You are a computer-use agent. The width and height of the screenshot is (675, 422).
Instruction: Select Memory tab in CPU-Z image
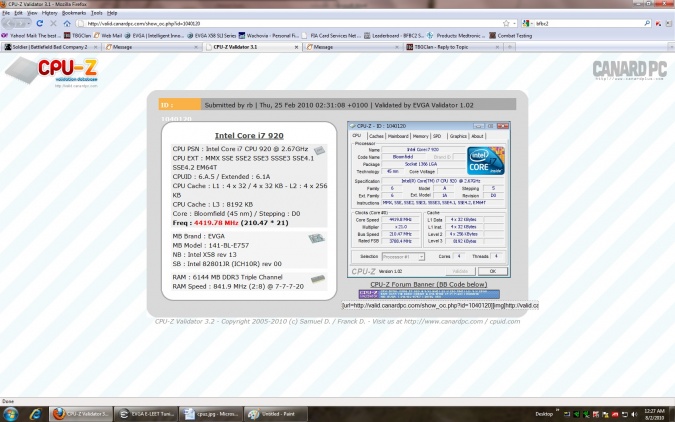point(420,136)
